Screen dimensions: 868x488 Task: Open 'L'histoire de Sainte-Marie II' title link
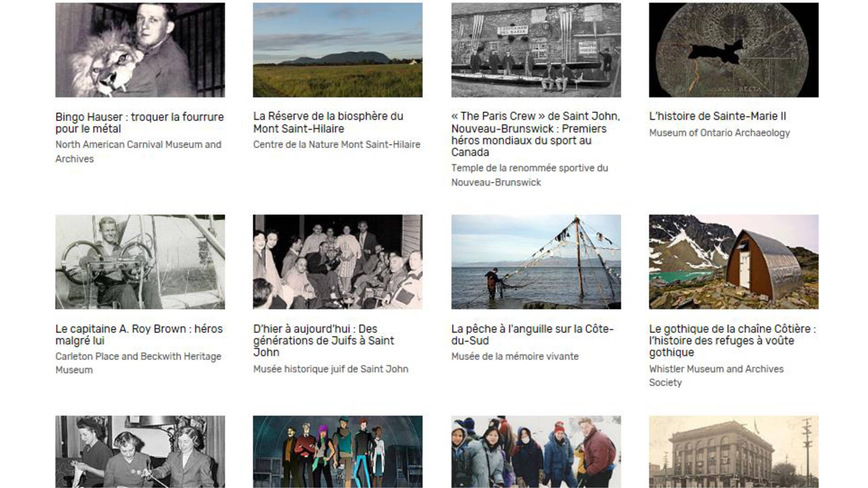click(717, 116)
